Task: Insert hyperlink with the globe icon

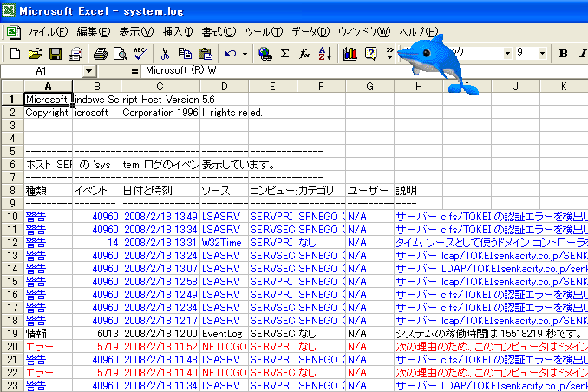Action: point(265,54)
